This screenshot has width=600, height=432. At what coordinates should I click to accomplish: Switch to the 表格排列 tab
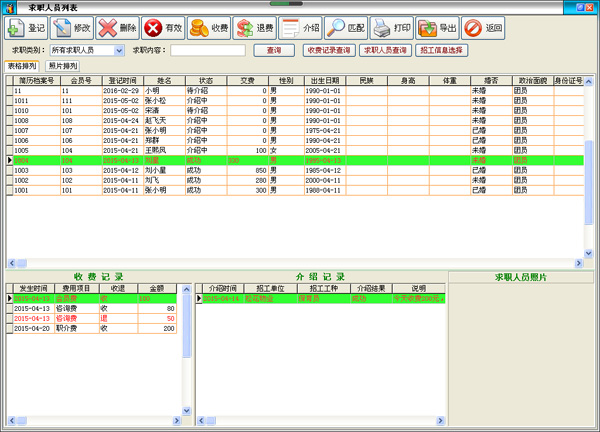click(22, 66)
